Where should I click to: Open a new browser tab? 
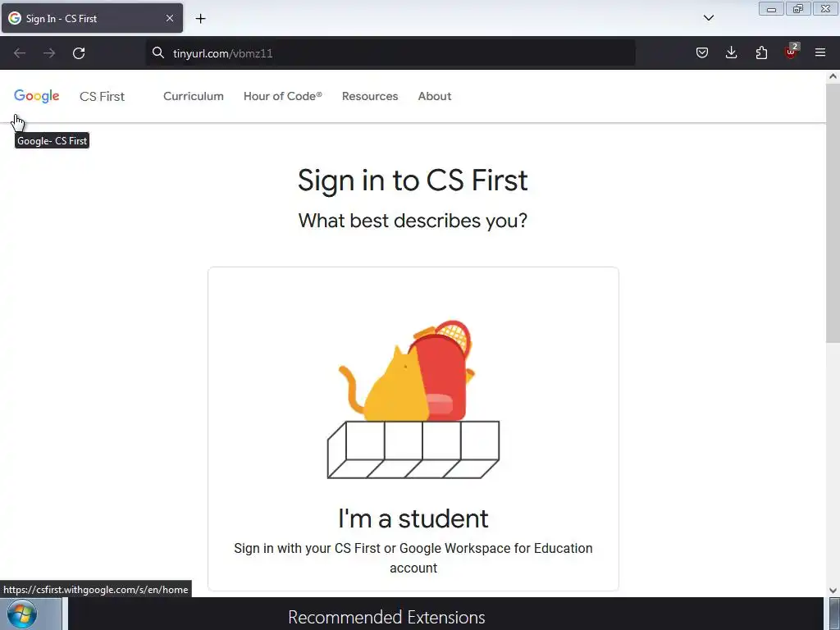coord(200,19)
